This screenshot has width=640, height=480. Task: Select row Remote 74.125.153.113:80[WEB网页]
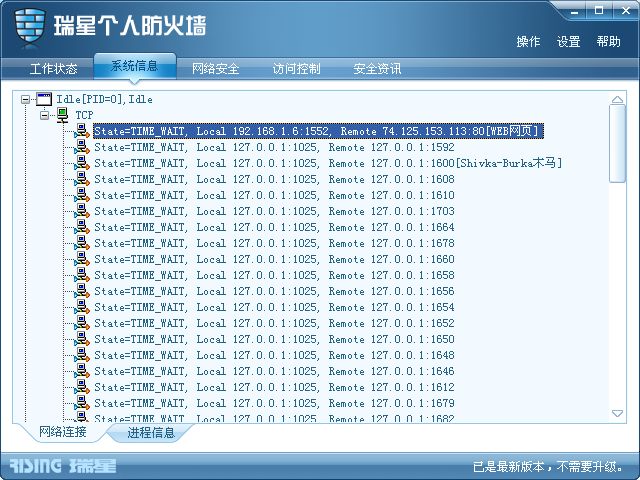click(x=318, y=131)
